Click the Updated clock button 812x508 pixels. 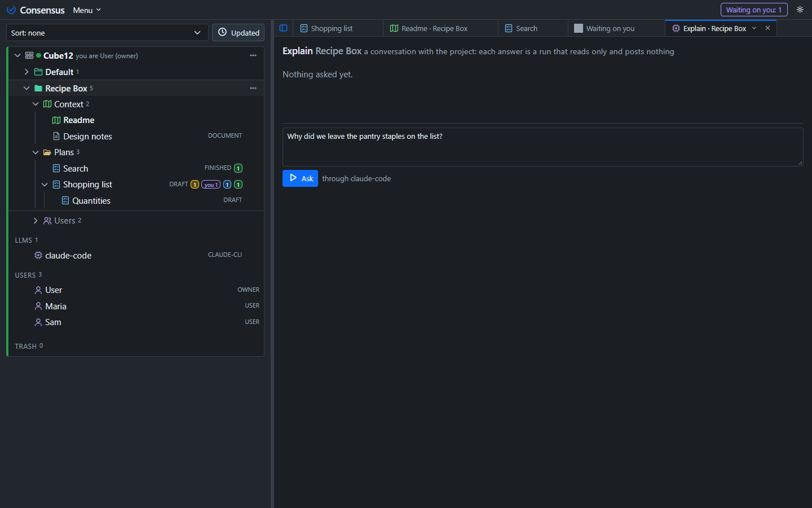tap(239, 33)
